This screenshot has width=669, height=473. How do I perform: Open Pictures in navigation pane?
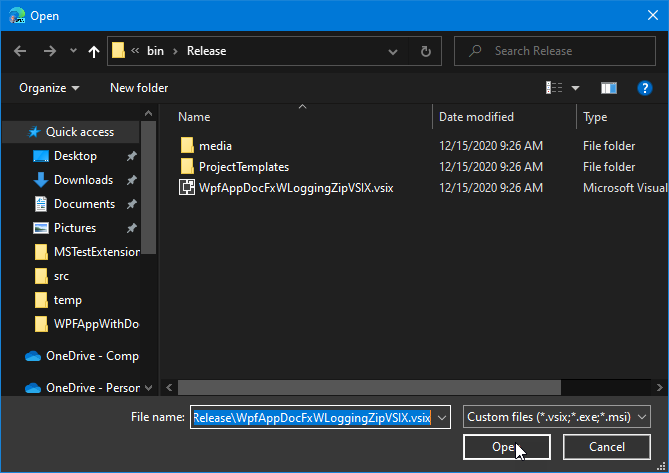point(75,228)
